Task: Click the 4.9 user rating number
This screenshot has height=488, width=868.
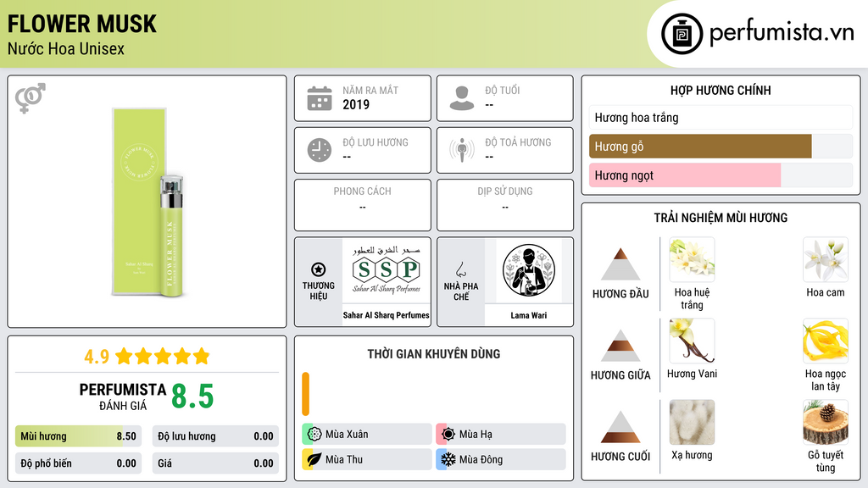Action: tap(97, 357)
